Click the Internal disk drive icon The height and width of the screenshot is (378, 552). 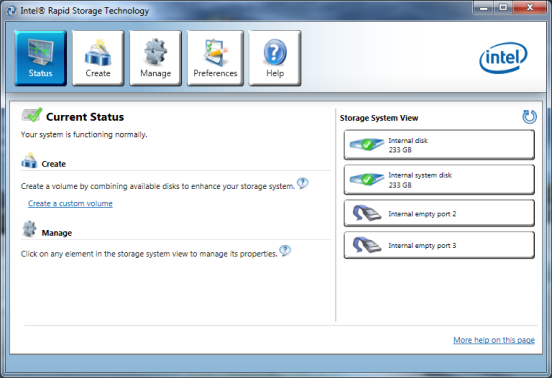coord(366,144)
